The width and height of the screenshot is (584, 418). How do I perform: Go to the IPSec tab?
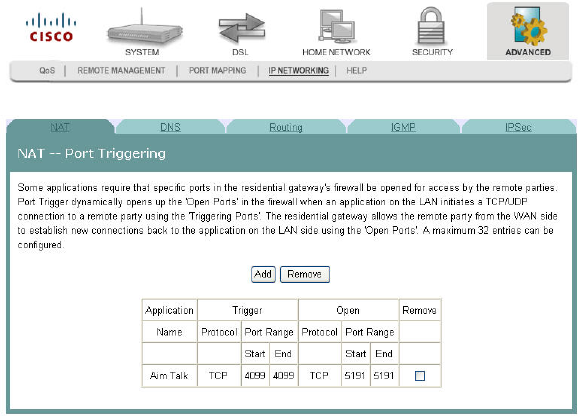coord(518,127)
